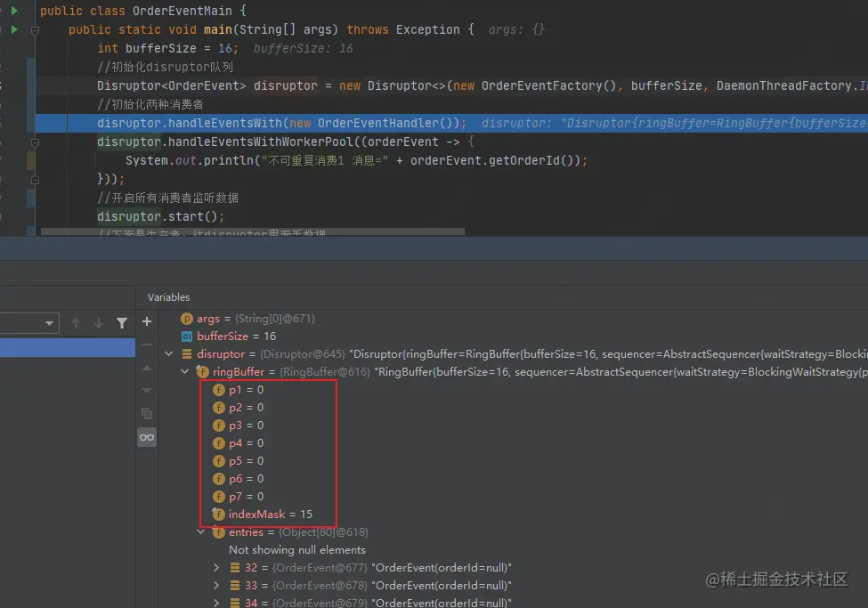Click the element icon beside index 32
This screenshot has width=868, height=608.
(235, 568)
